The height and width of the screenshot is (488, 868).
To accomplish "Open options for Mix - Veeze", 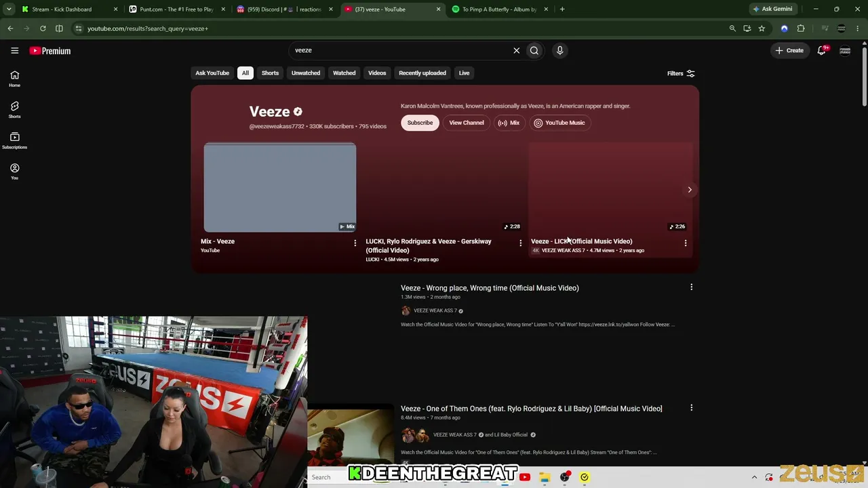I will (x=355, y=243).
